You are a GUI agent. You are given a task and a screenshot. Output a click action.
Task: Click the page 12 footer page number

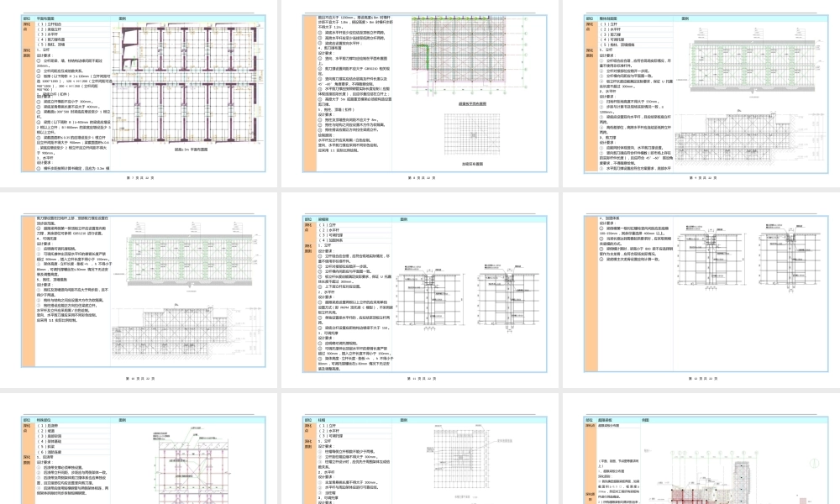pyautogui.click(x=703, y=379)
